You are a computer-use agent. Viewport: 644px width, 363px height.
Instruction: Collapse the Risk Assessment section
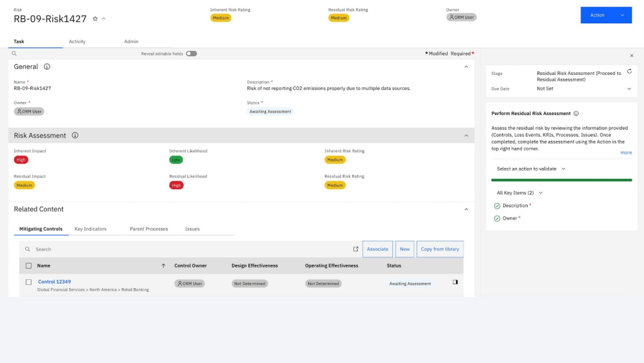[466, 135]
